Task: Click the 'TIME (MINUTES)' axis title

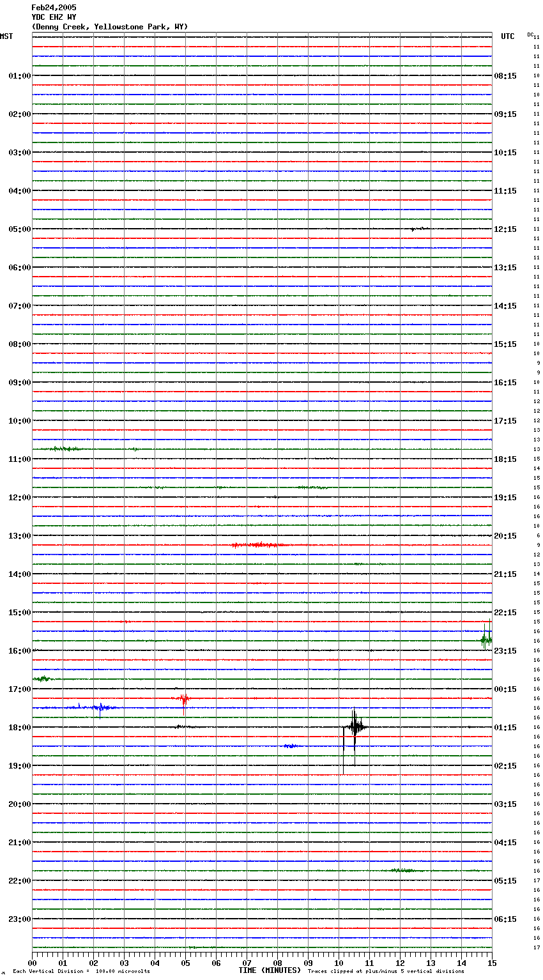Action: click(270, 970)
